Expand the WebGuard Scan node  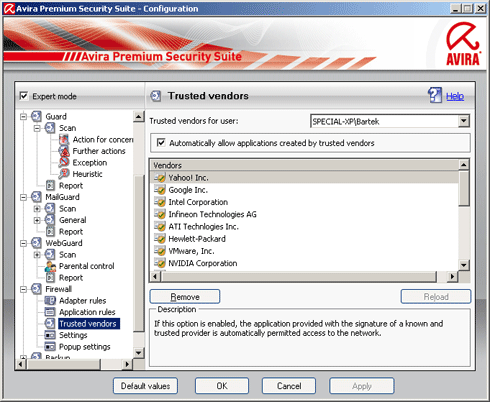point(37,255)
